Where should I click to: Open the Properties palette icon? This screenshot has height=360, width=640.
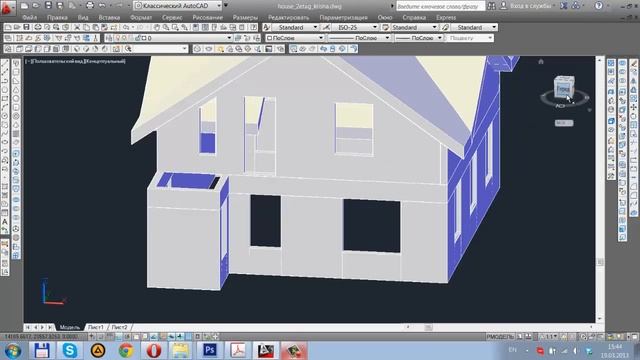click(196, 27)
